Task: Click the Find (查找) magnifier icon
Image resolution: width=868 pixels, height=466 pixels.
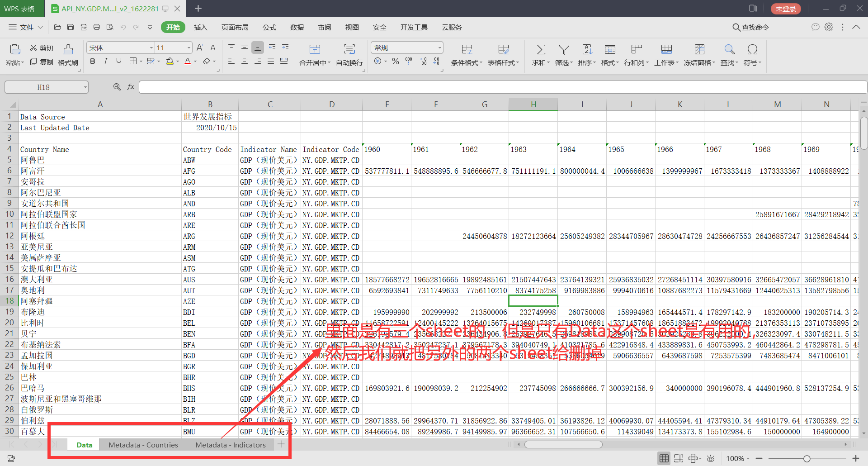Action: 729,49
